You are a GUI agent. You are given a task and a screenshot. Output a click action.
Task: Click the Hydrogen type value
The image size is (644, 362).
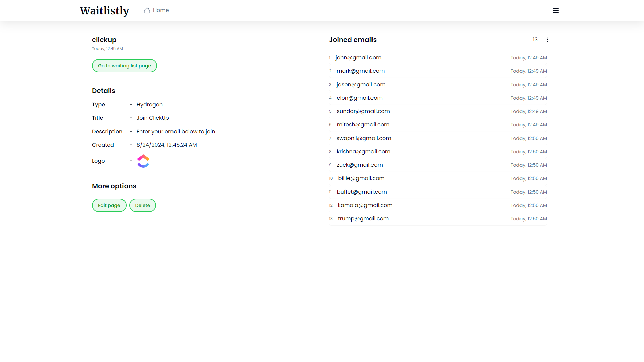pyautogui.click(x=150, y=105)
